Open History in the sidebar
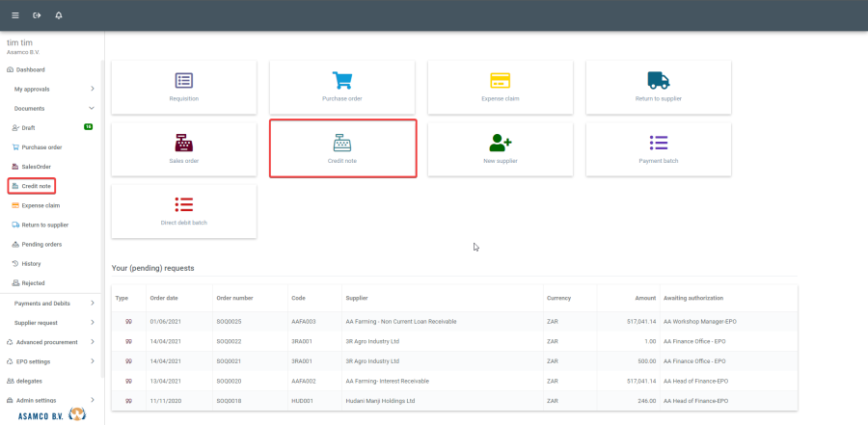The image size is (868, 425). (x=32, y=263)
